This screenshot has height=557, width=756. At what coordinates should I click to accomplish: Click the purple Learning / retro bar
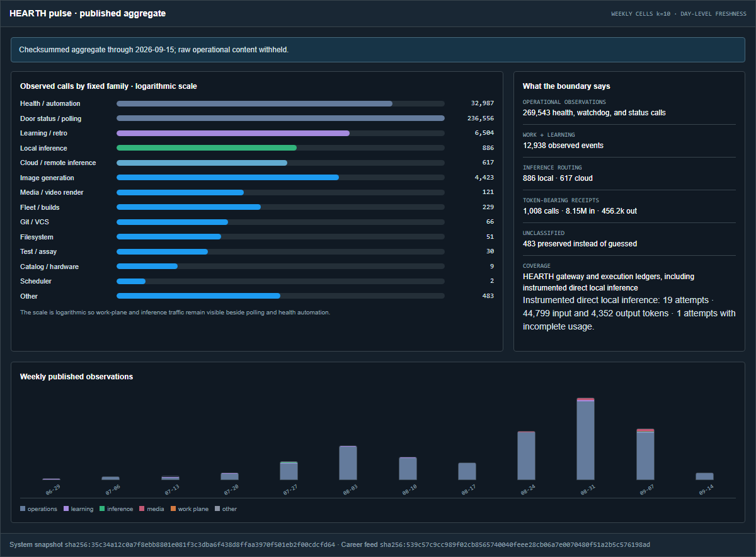[233, 133]
